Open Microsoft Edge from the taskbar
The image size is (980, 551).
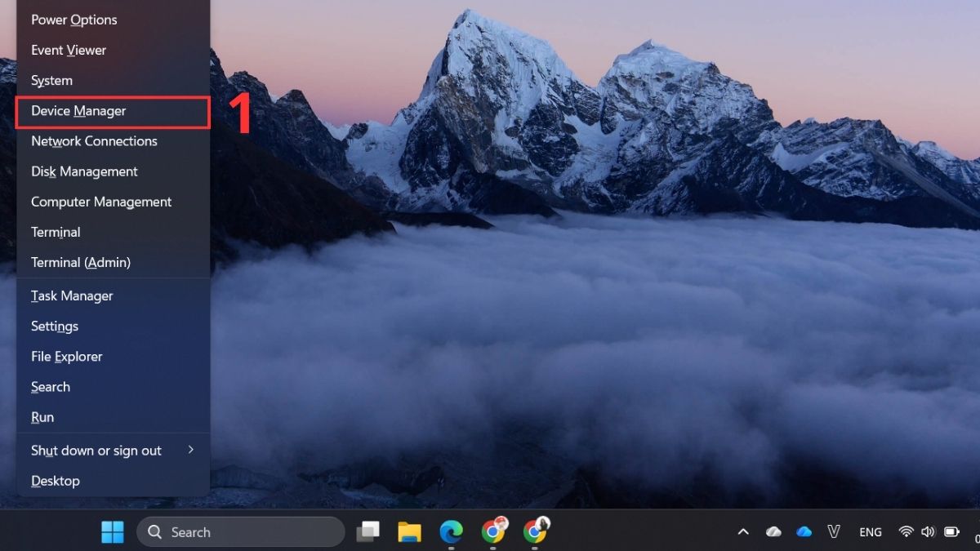coord(452,531)
